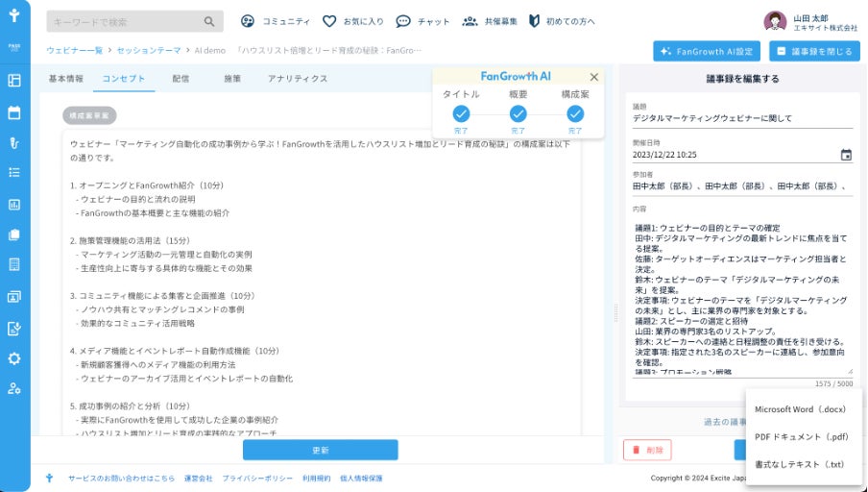Click the FanGrowth AI設定 button
The height and width of the screenshot is (492, 868).
707,51
